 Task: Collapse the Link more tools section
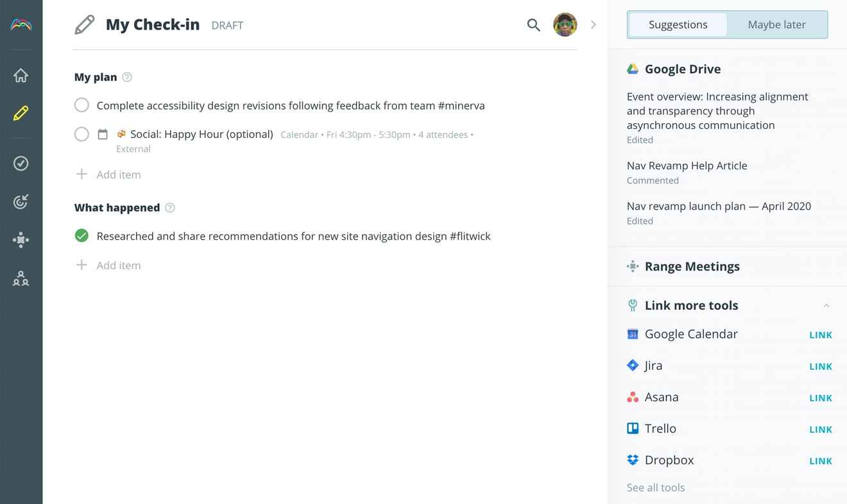(826, 306)
